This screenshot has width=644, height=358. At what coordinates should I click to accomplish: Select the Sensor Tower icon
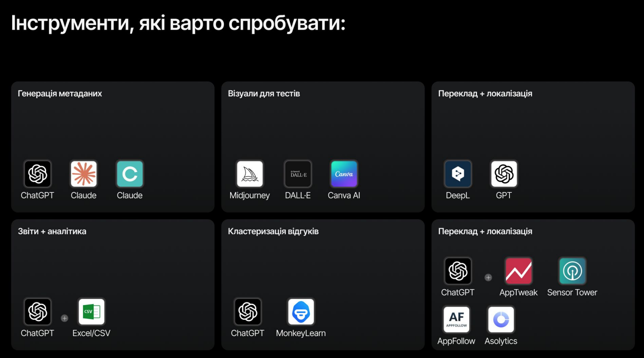572,271
